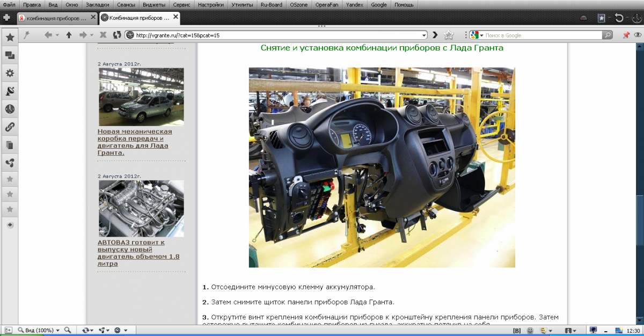Click the Lada Granta dashboard photo
This screenshot has height=336, width=644.
[382, 167]
